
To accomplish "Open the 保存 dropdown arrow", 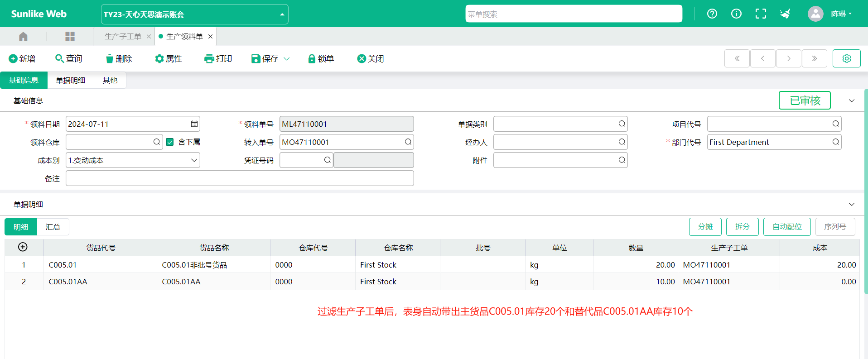I will (287, 59).
